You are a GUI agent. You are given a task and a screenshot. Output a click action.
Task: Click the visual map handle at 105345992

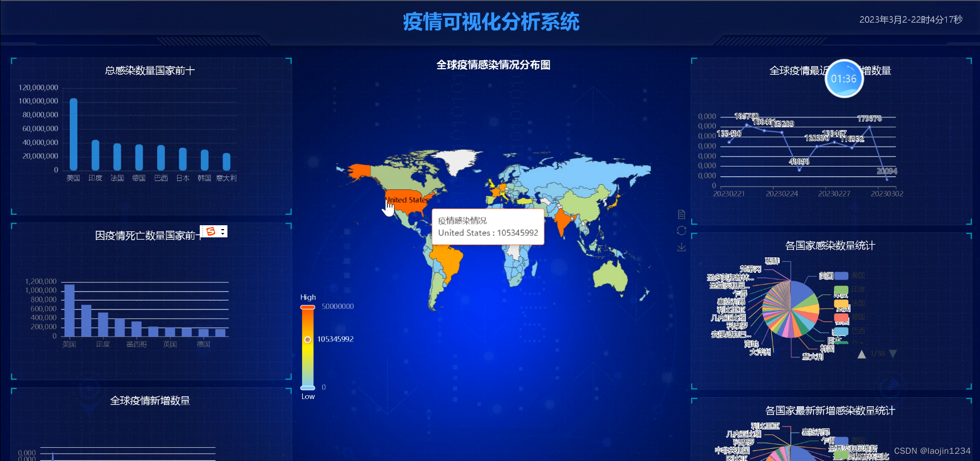click(308, 339)
